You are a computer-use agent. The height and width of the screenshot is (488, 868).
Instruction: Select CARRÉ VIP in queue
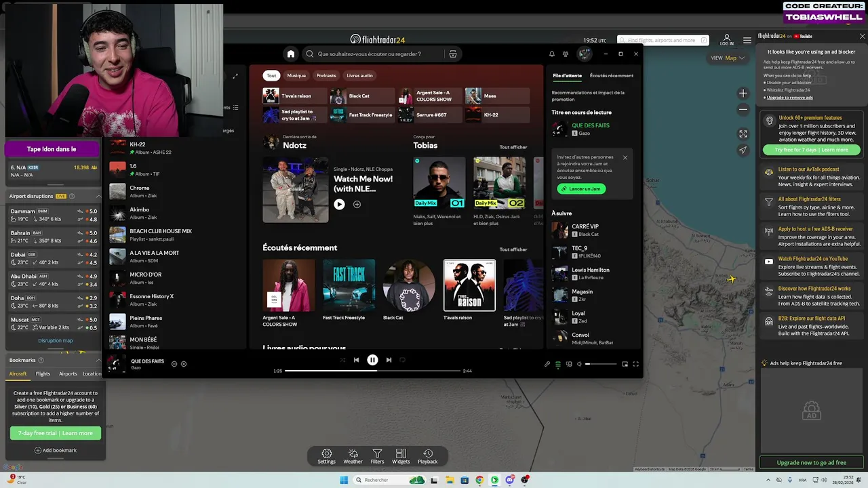[x=593, y=230]
